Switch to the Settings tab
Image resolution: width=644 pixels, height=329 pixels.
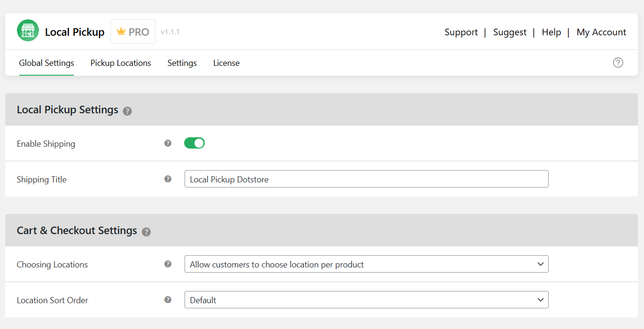(x=182, y=63)
